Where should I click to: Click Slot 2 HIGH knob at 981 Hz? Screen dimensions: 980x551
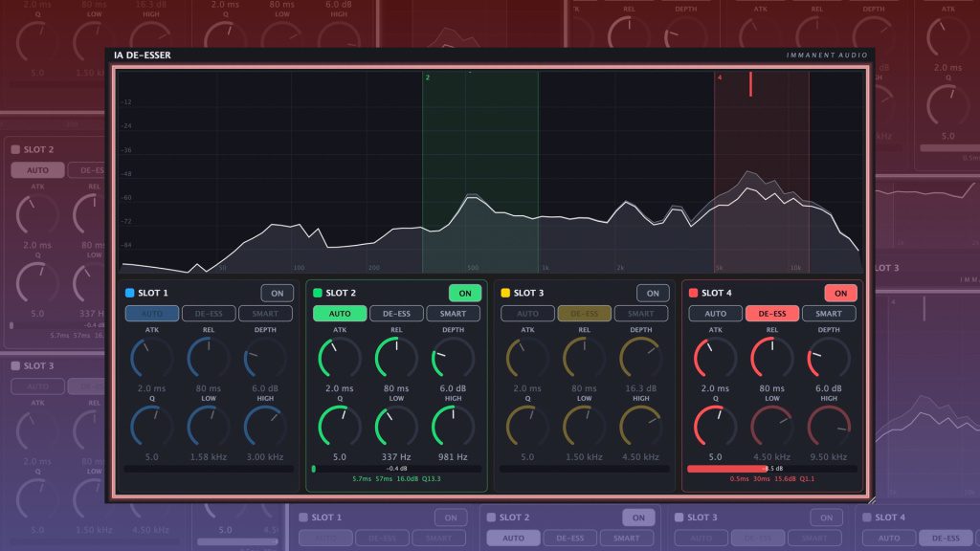pos(453,427)
